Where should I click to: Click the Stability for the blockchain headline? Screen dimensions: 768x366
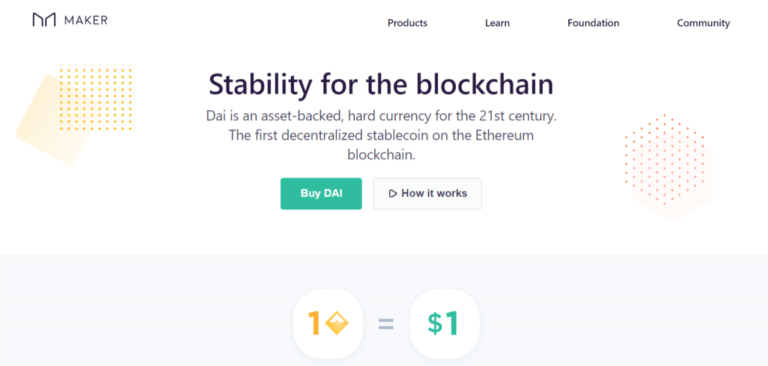381,85
